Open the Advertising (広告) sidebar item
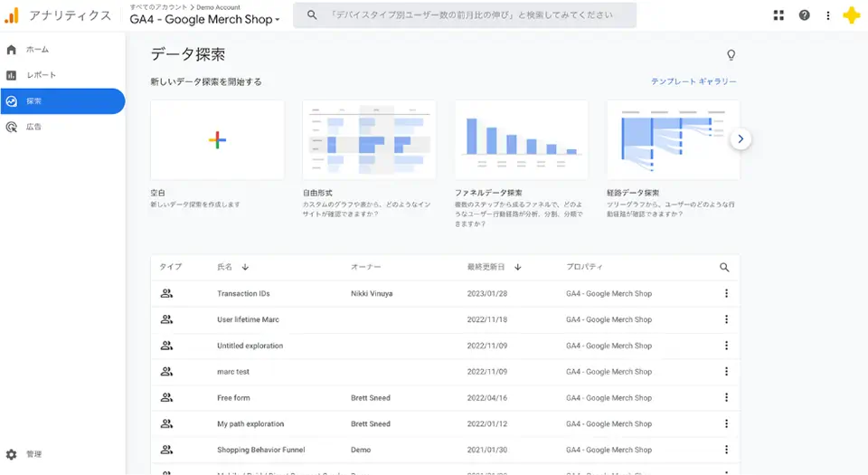Screen dimensions: 868x475 click(62, 127)
